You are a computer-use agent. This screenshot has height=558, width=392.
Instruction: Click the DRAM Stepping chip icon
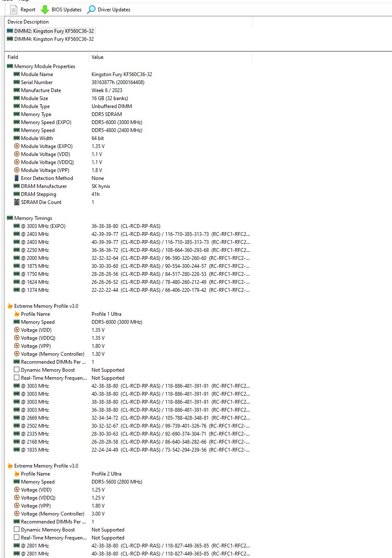click(x=17, y=194)
